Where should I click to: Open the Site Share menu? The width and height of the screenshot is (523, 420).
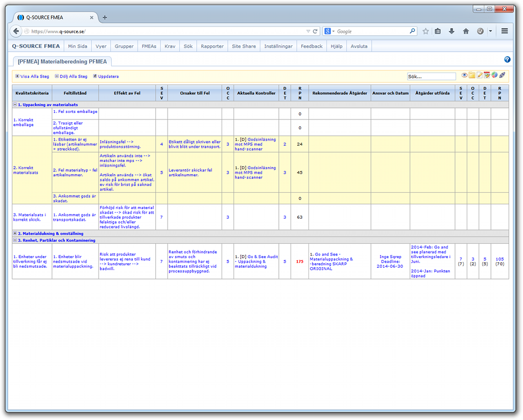(244, 46)
